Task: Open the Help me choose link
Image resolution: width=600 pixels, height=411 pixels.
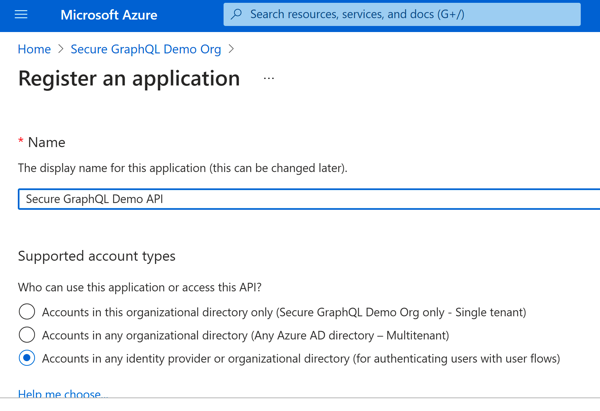Action: [x=63, y=393]
